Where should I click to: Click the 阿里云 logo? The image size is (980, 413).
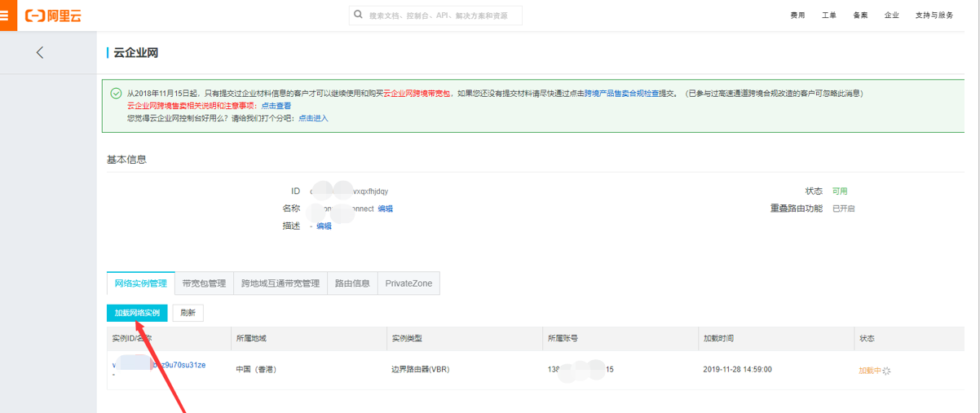pyautogui.click(x=53, y=15)
